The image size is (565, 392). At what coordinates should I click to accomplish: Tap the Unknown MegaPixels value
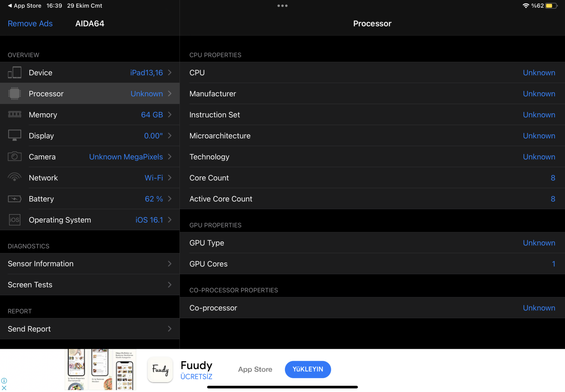(126, 157)
